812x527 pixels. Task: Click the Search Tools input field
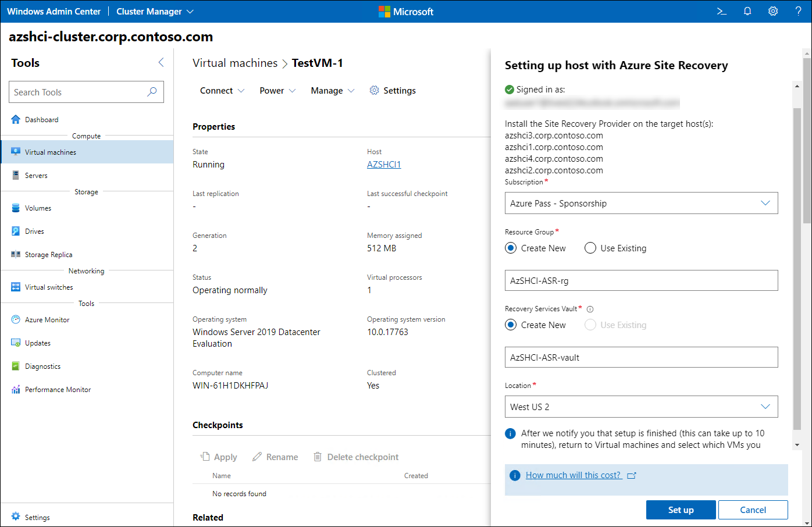[86, 92]
